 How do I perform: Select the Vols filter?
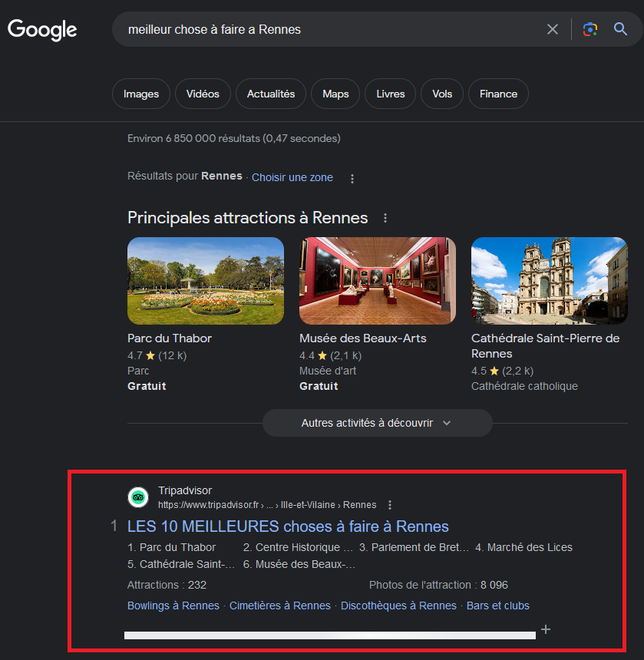[x=442, y=94]
